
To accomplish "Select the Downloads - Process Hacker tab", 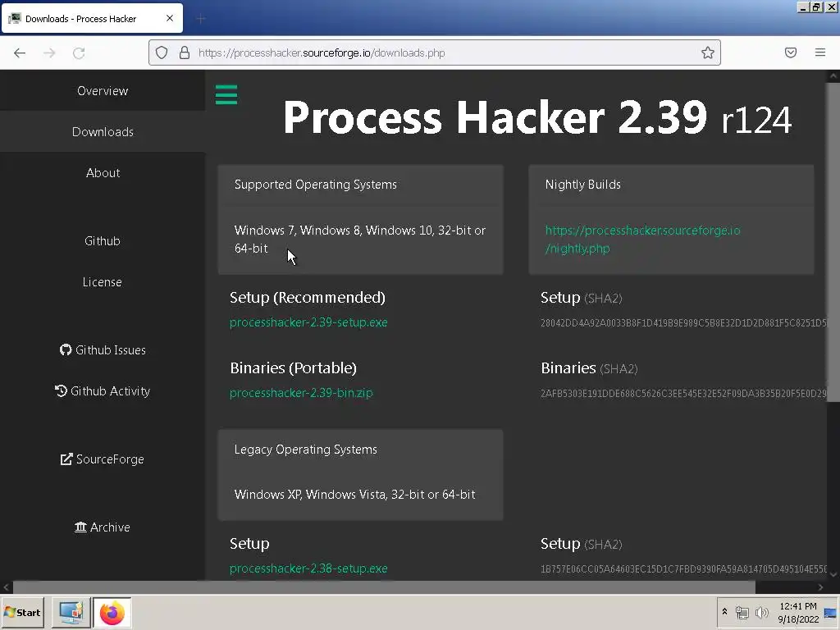I will [x=92, y=18].
